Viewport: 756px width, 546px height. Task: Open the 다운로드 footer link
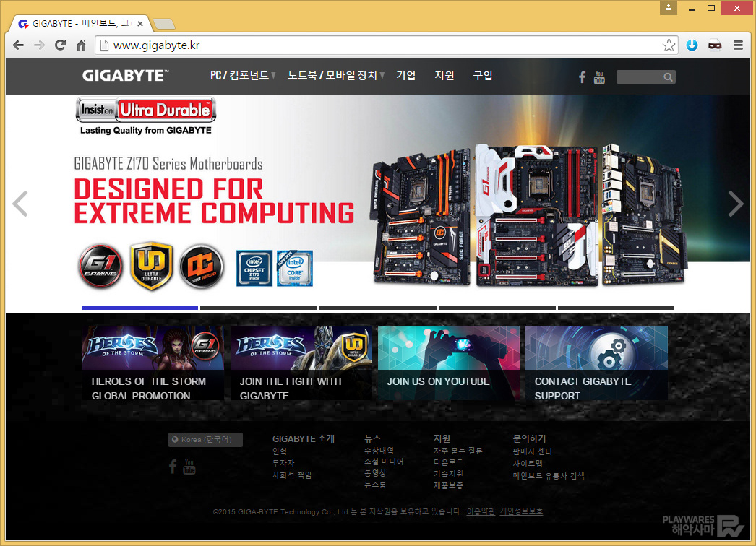(x=448, y=462)
